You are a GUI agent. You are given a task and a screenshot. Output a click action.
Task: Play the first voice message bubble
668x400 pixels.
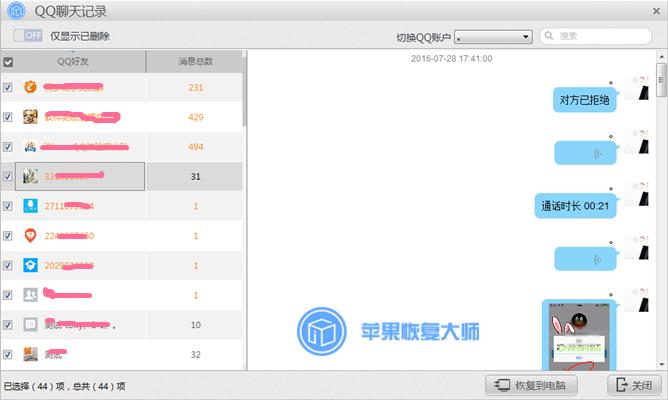(x=585, y=153)
